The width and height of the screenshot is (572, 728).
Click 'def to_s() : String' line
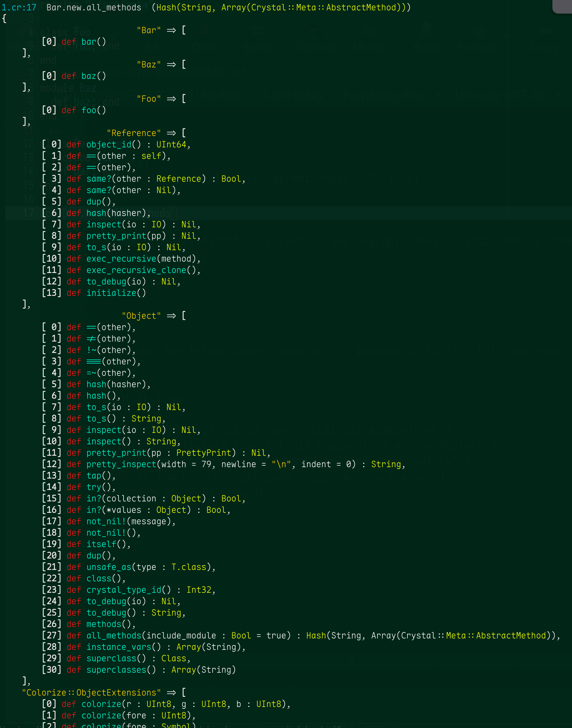point(116,419)
